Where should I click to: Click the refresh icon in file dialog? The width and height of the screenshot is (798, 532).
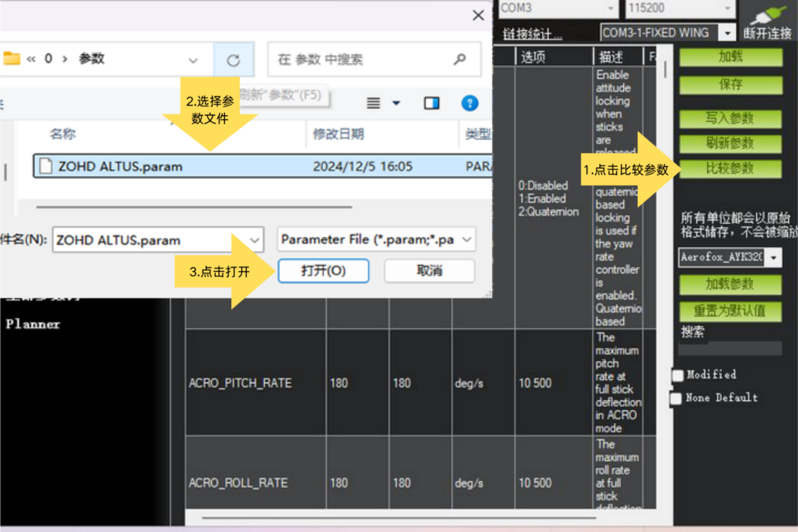pos(234,60)
